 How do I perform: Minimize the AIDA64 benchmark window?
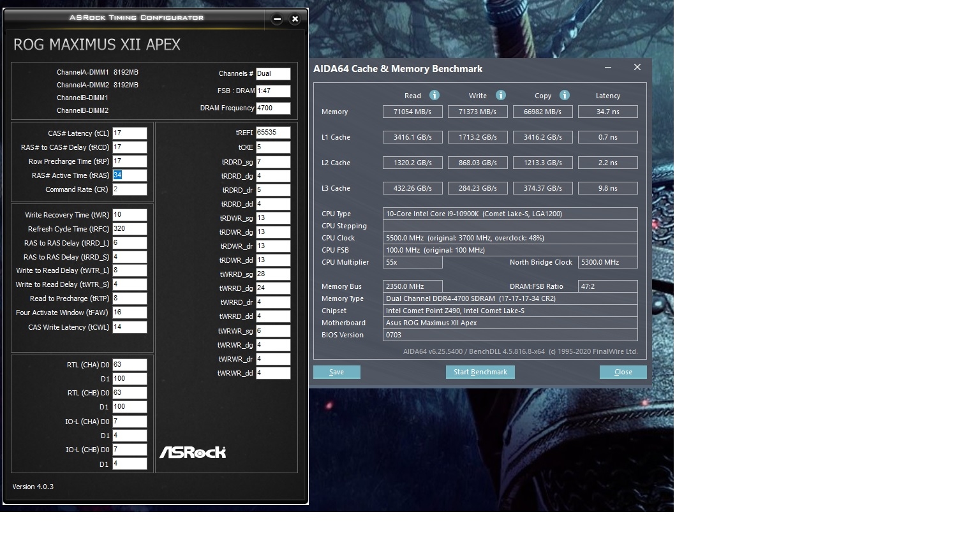coord(608,67)
